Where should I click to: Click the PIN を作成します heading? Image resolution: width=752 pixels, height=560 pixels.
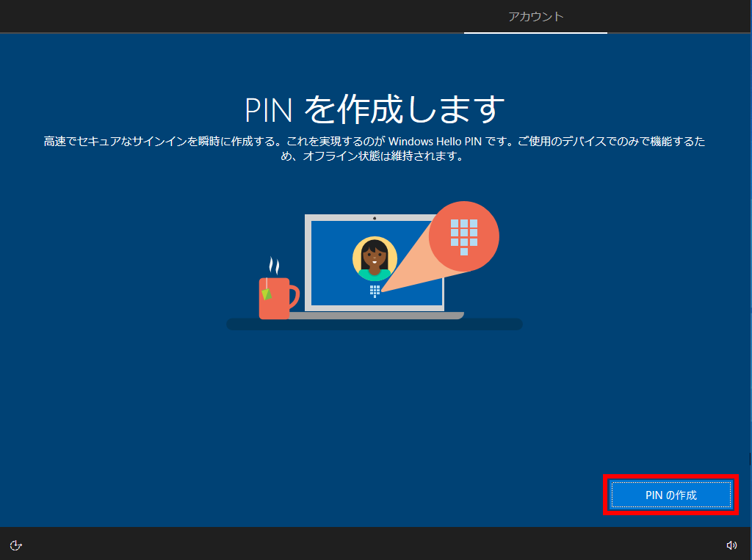point(375,110)
